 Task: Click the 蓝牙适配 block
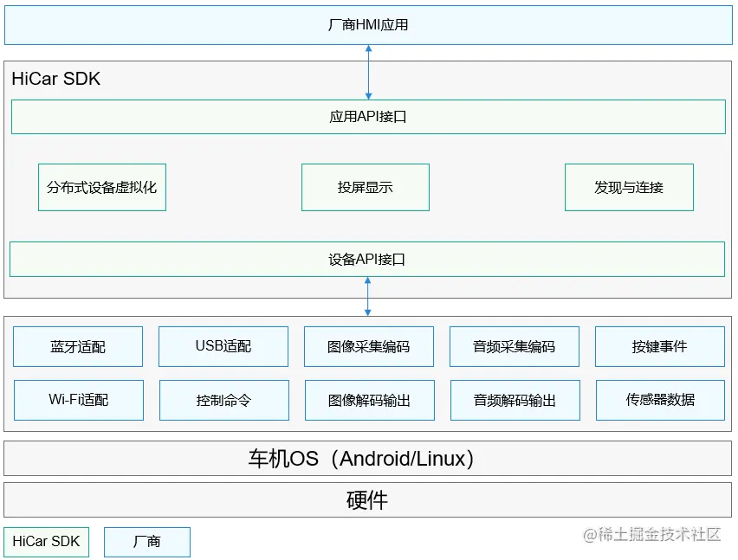coord(78,346)
